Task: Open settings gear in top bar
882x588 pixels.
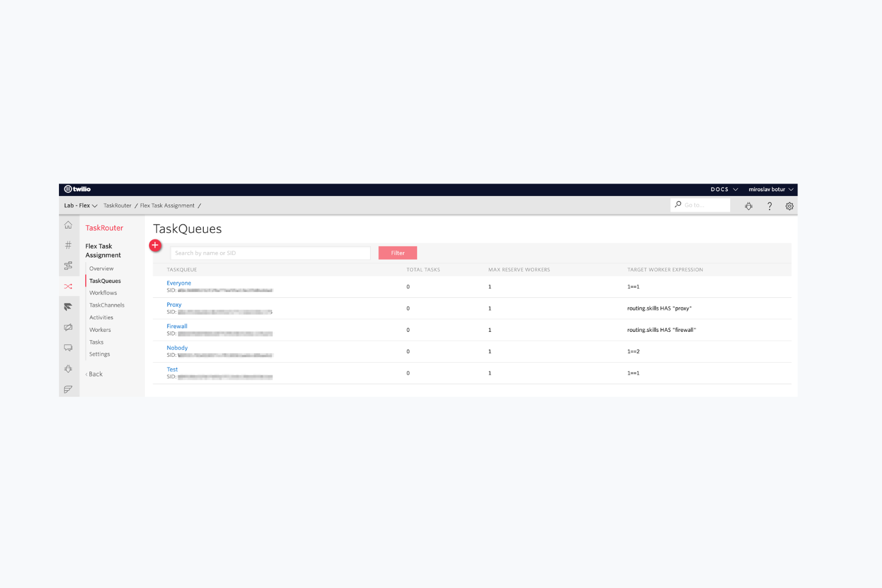Action: (x=790, y=206)
